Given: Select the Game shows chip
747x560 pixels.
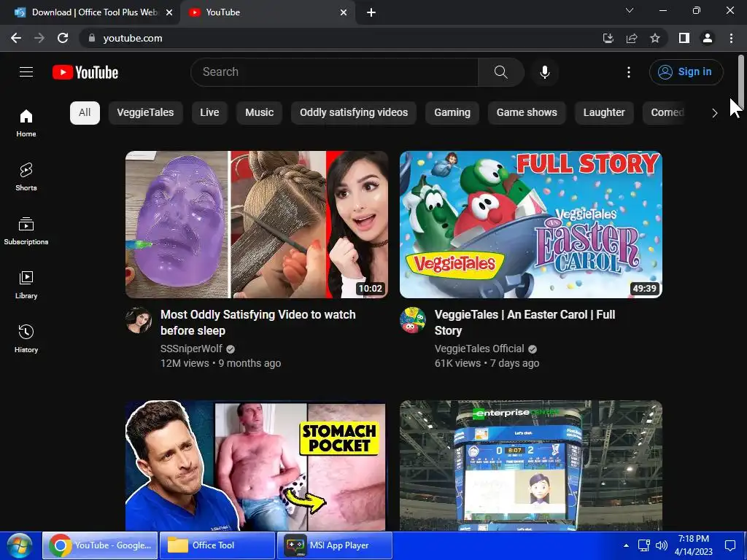Looking at the screenshot, I should click(x=527, y=113).
